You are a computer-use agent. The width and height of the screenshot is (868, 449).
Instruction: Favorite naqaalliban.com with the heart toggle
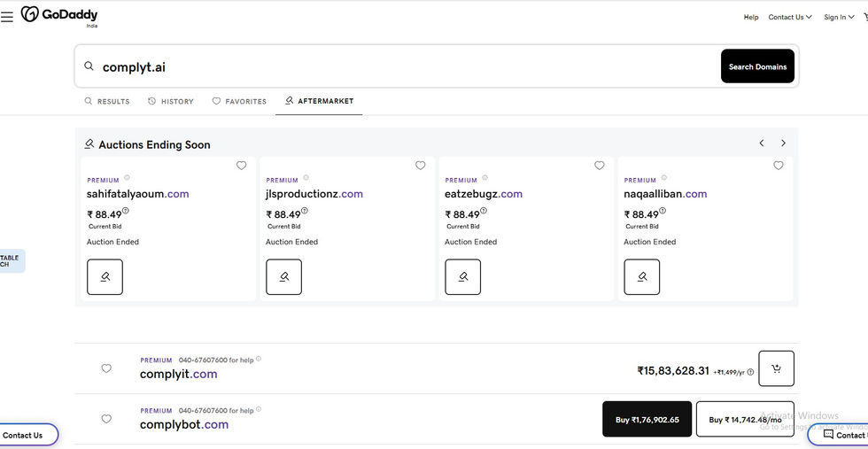click(x=779, y=166)
